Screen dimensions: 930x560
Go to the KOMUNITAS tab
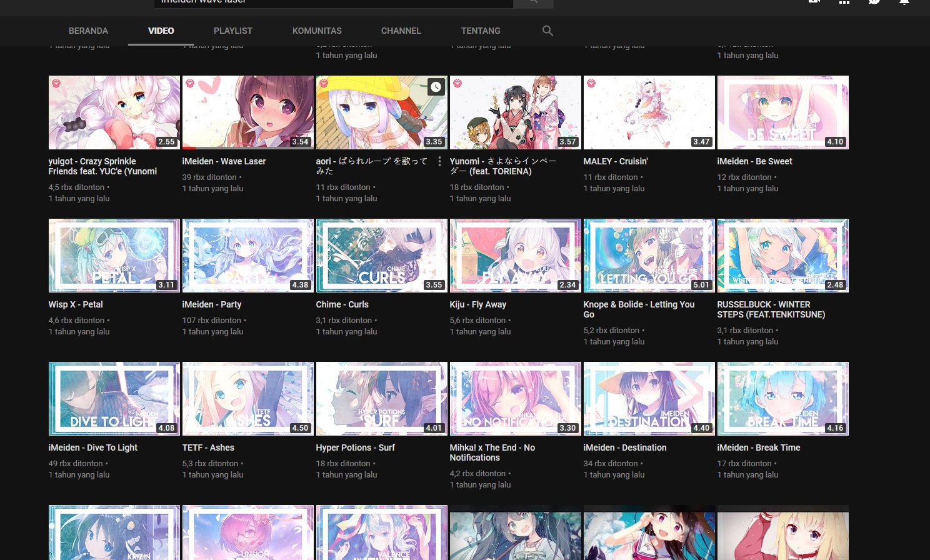click(317, 31)
